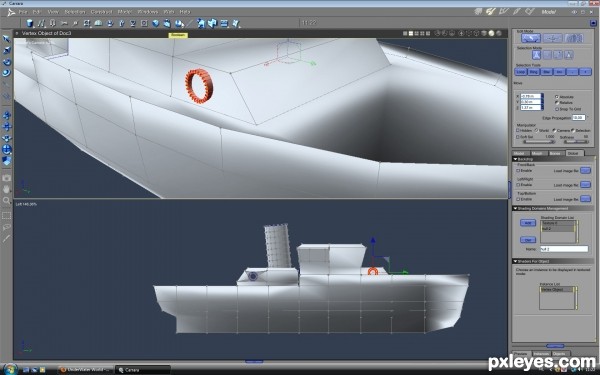Click the Soft Sel value slider
The height and width of the screenshot is (375, 600).
pyautogui.click(x=539, y=141)
